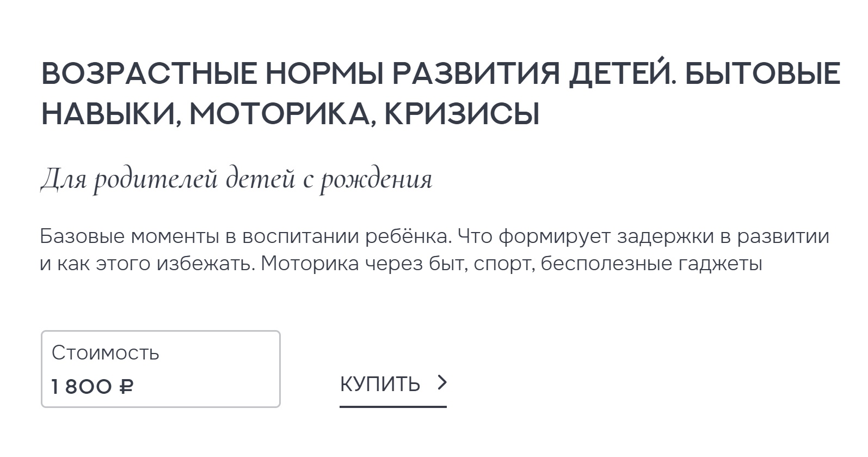Select the heading line НАВЫКИ, МОТОРИКА, КРИЗИСЫ
Viewport: 868px width, 457px height.
[291, 114]
